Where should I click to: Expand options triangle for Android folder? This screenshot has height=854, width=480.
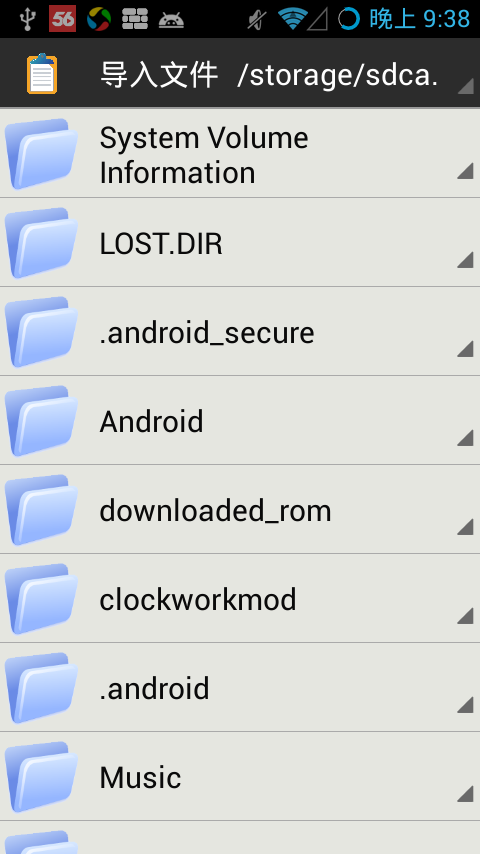[465, 437]
